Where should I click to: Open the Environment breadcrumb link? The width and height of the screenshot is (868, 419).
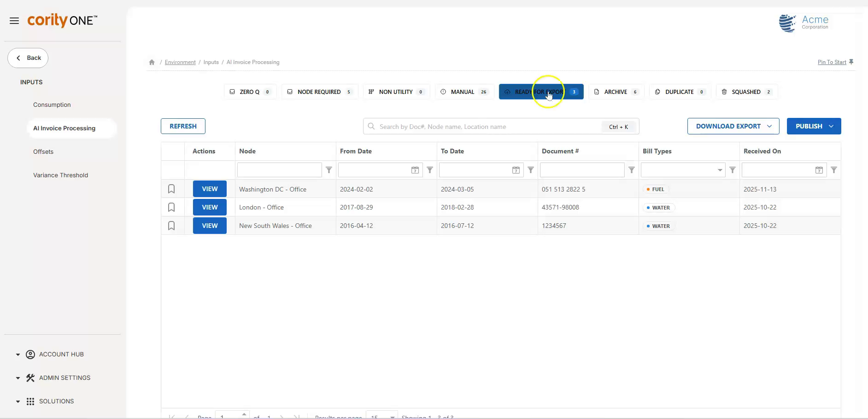180,62
